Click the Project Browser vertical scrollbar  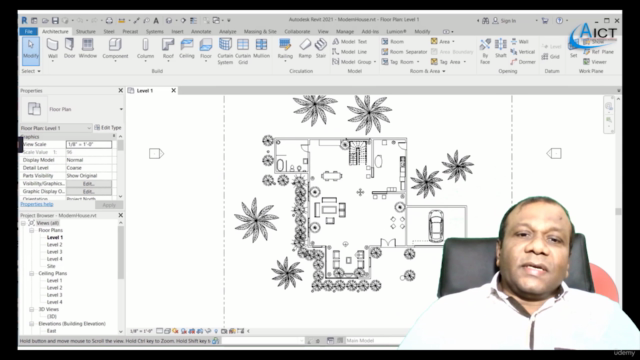click(x=120, y=253)
